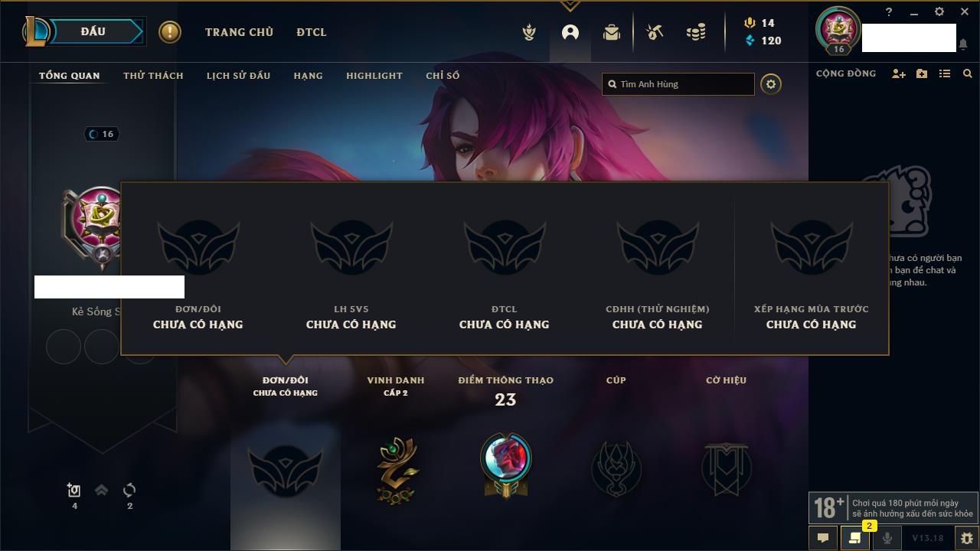
Task: Open the friend list view options icon
Action: [x=945, y=73]
